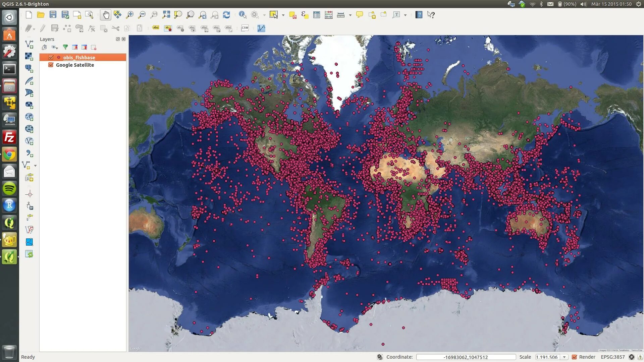This screenshot has height=362, width=644.
Task: Expand the measure tool dropdown arrow
Action: tap(350, 15)
